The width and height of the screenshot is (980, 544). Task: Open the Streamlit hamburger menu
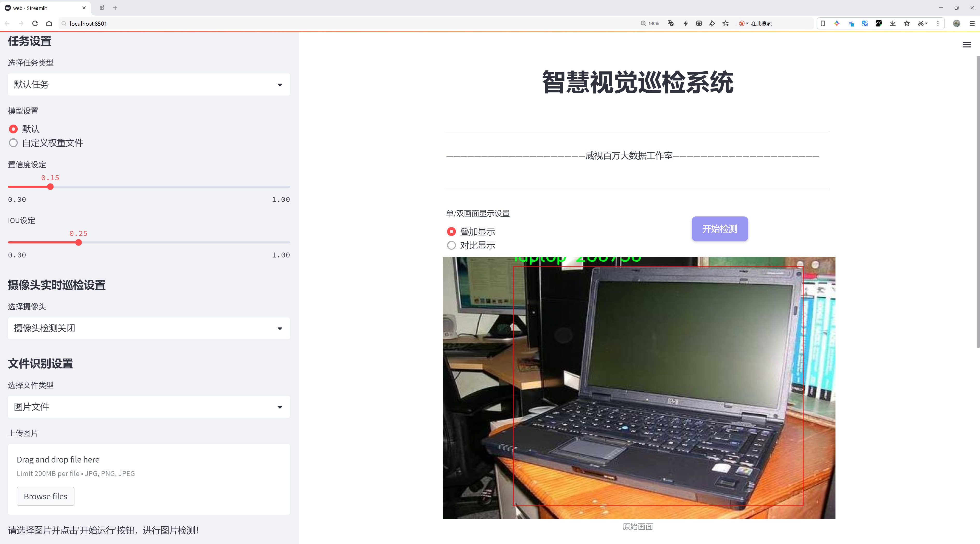click(x=967, y=45)
